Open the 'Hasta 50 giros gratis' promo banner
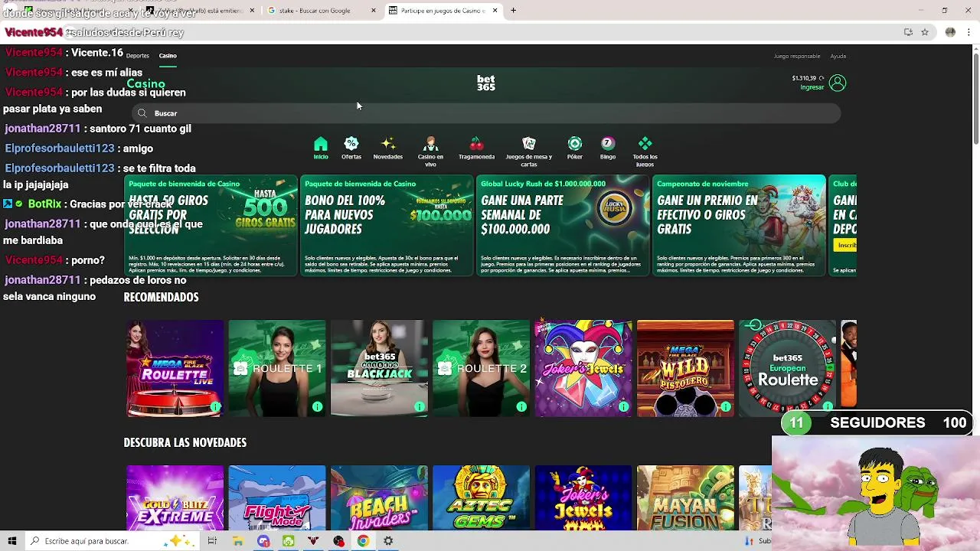This screenshot has height=551, width=980. click(211, 226)
